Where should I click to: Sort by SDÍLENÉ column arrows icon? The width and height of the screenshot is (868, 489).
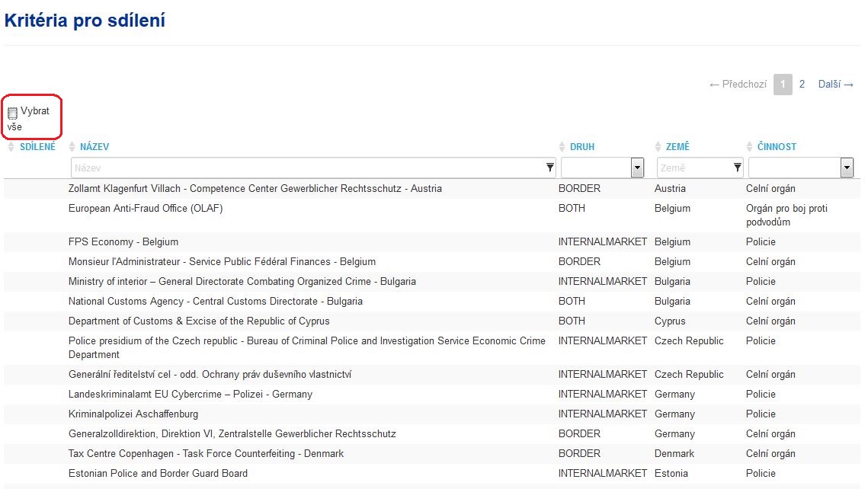click(x=11, y=146)
